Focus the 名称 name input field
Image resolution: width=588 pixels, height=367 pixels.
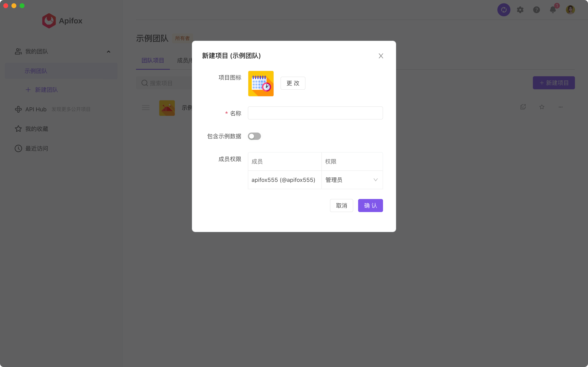[x=315, y=113]
